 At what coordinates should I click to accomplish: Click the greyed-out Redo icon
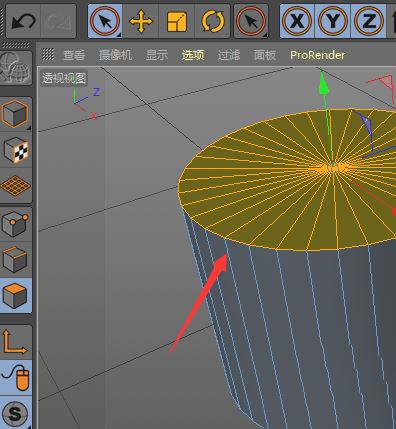pyautogui.click(x=59, y=22)
